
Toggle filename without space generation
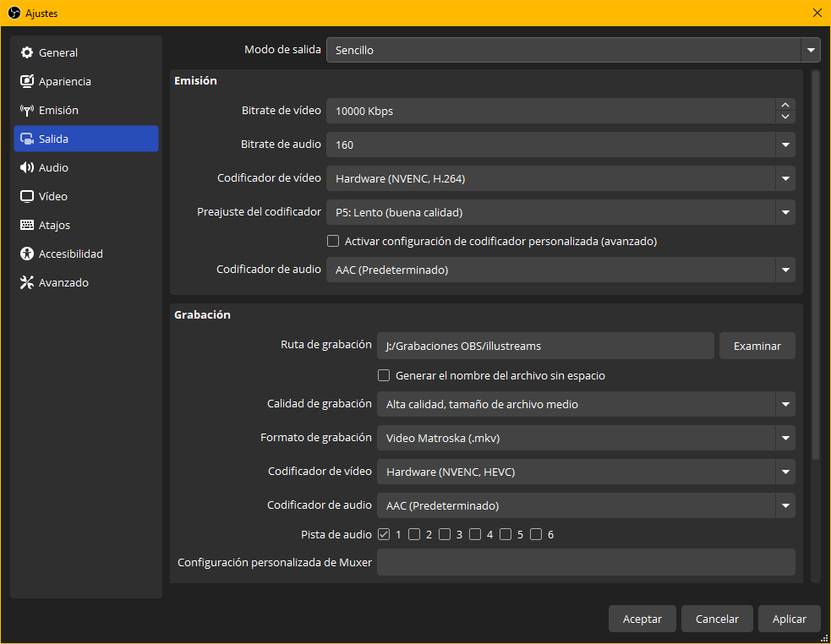click(x=384, y=375)
